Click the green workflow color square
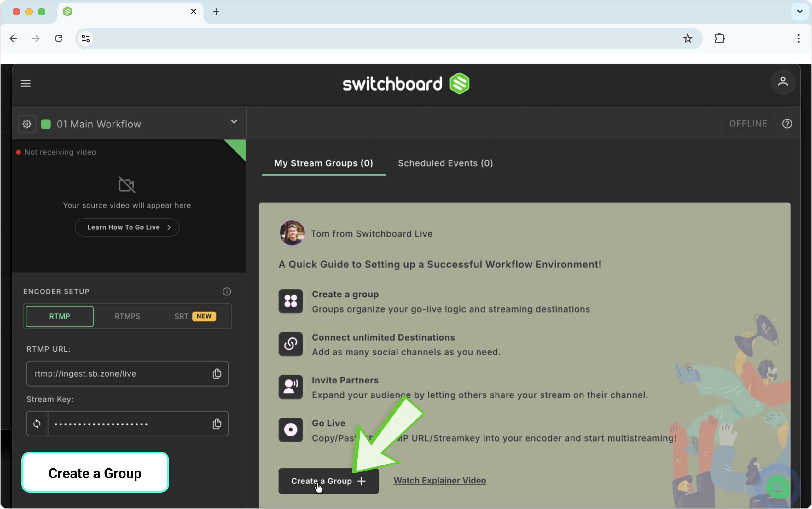 (46, 124)
